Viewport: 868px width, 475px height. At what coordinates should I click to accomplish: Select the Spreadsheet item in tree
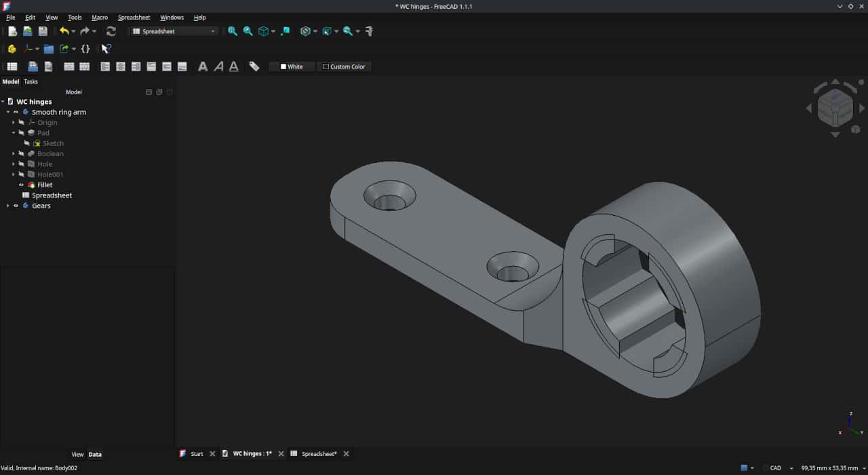[x=52, y=195]
